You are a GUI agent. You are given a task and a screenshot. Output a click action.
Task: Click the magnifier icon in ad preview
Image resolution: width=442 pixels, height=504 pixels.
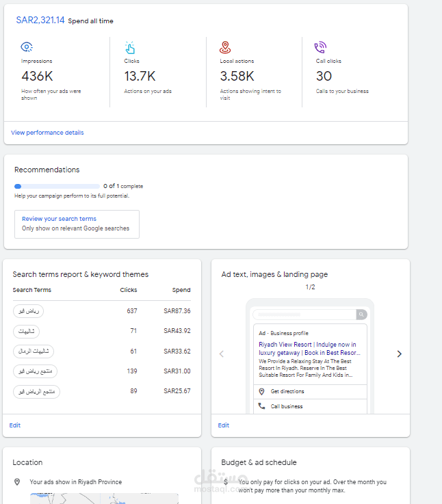click(361, 315)
